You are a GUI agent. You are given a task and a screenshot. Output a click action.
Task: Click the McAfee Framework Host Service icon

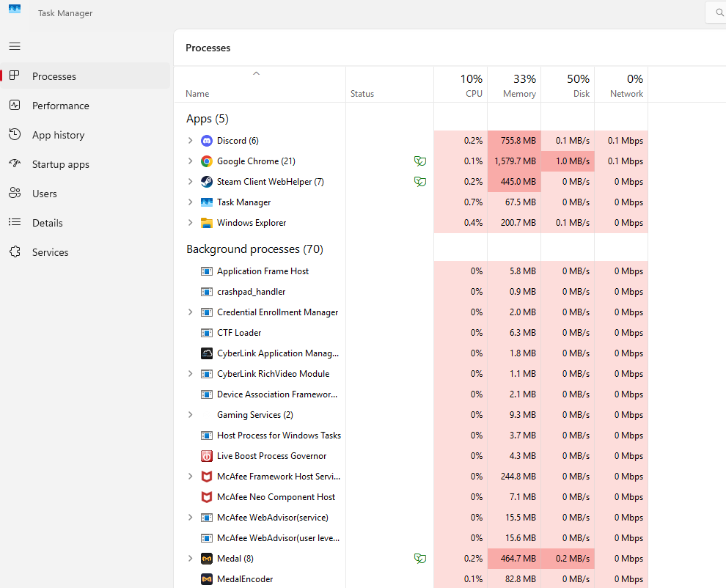pyautogui.click(x=207, y=477)
